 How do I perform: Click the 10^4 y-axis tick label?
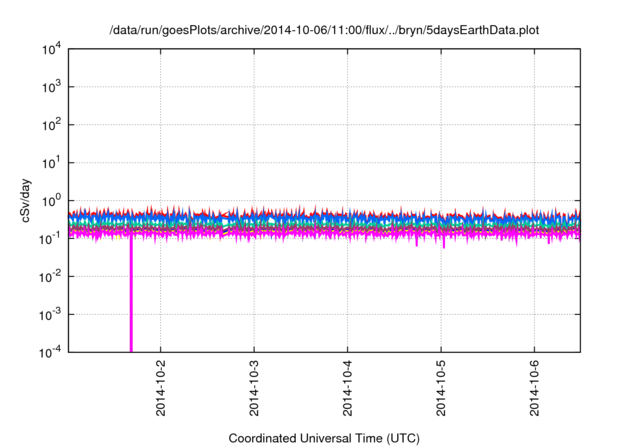point(52,49)
